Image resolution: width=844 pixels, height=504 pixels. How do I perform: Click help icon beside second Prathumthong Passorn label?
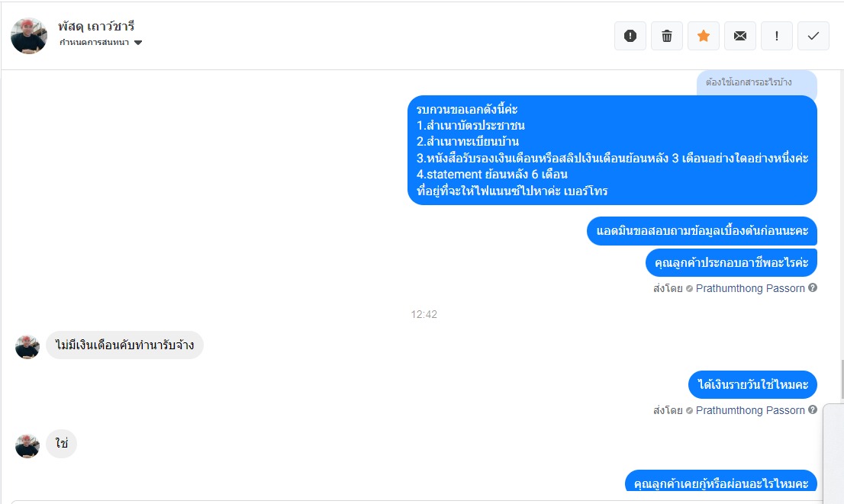click(813, 410)
